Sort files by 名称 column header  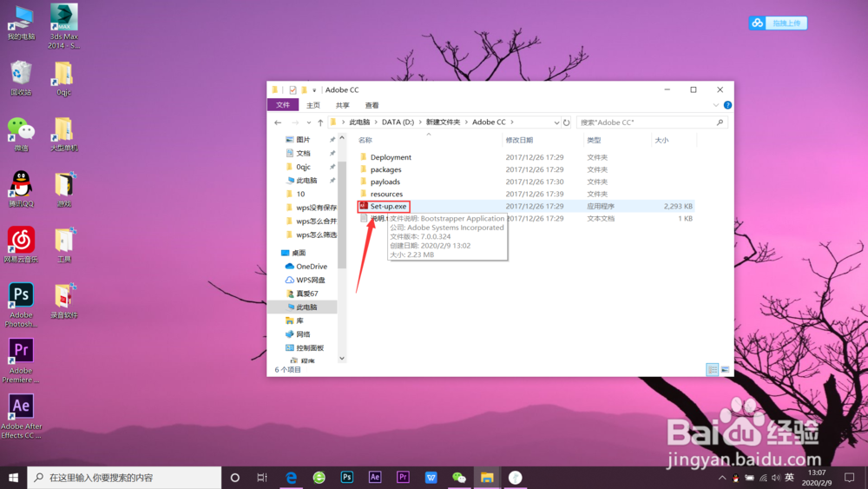click(x=365, y=140)
